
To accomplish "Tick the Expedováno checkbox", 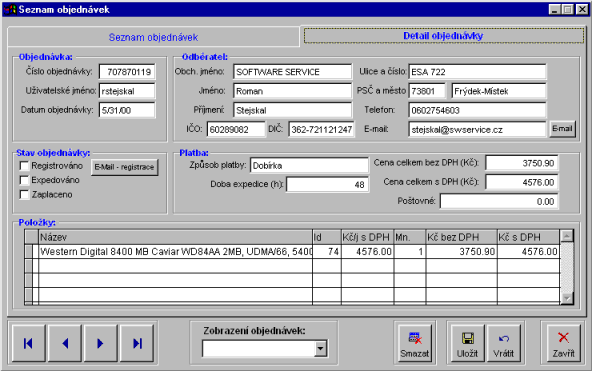I will pyautogui.click(x=24, y=180).
